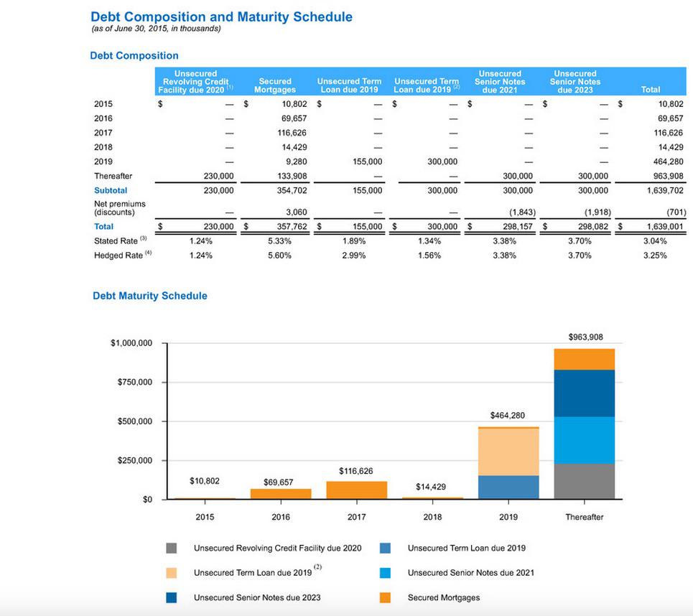Click the gray Unsecured Revolving Credit Facility legend swatch
693x616 pixels.
tap(171, 548)
